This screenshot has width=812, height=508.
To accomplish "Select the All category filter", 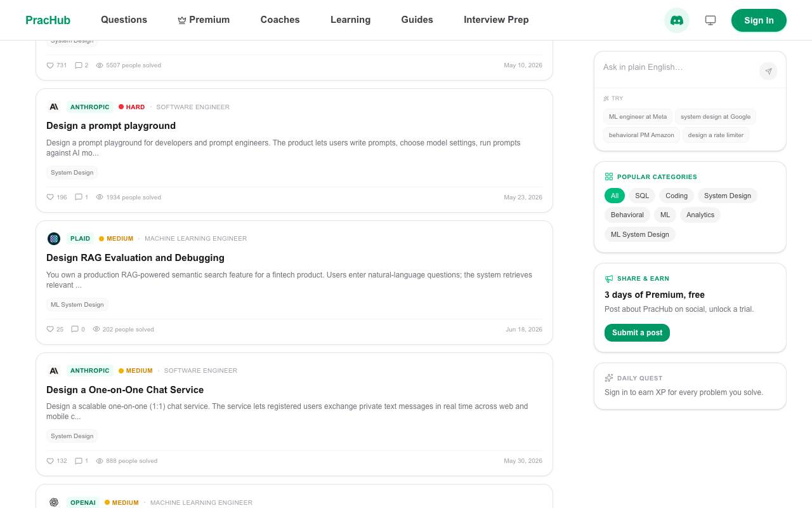I will [615, 196].
